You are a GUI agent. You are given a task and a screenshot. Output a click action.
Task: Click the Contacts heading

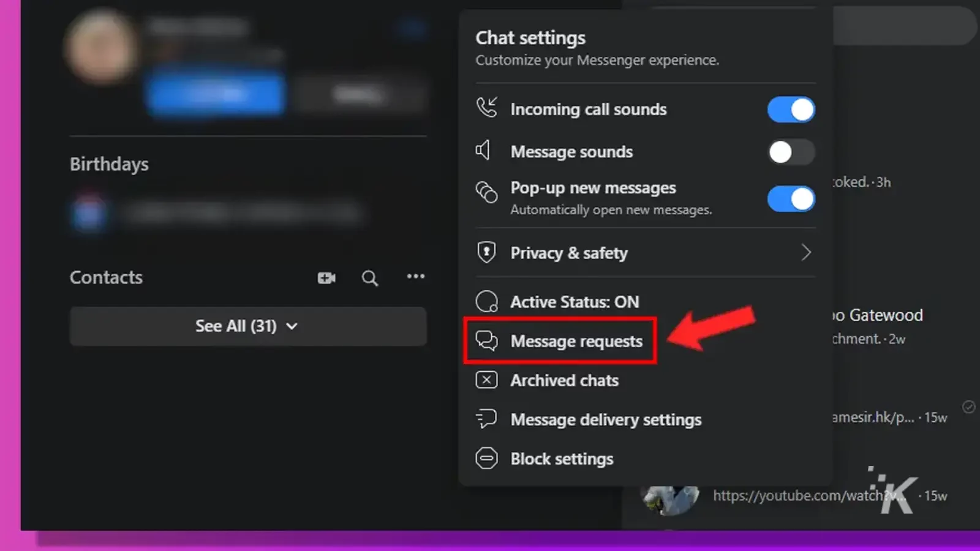pyautogui.click(x=106, y=277)
